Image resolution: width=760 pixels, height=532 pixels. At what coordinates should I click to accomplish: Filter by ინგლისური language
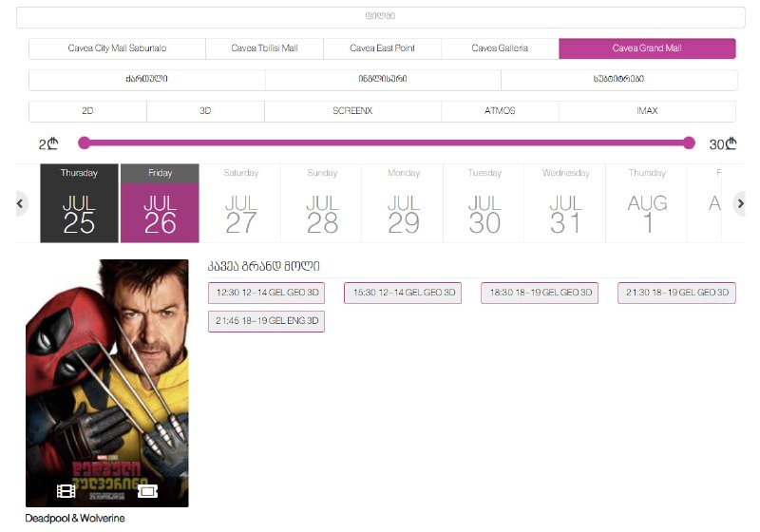pyautogui.click(x=383, y=80)
